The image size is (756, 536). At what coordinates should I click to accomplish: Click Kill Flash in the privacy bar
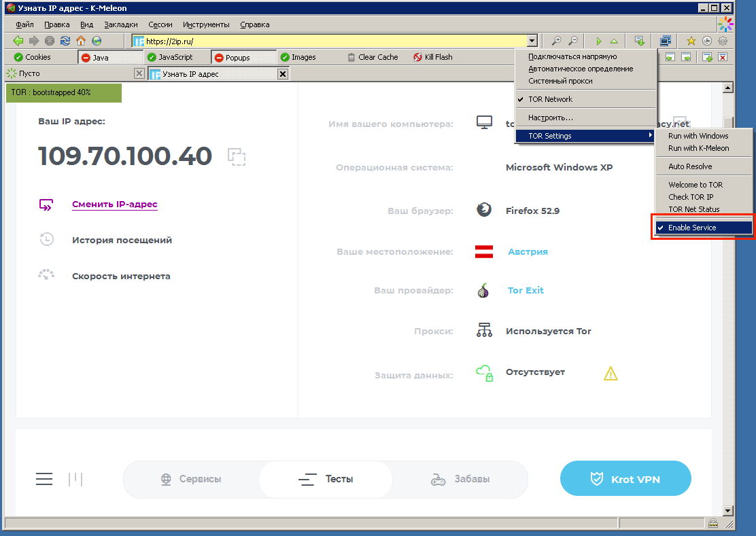433,57
